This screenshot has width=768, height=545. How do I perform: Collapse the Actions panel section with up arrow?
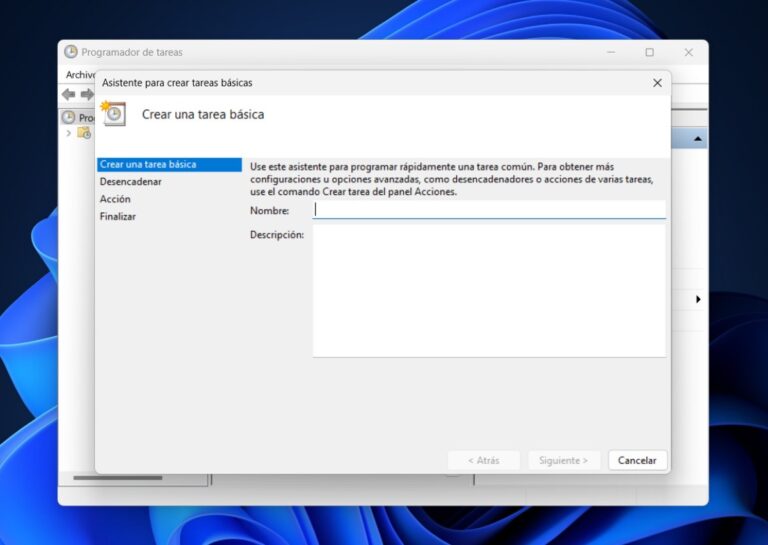click(x=697, y=138)
